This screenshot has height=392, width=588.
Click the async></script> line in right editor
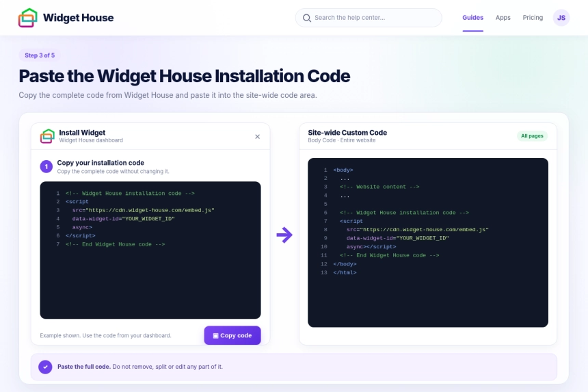(x=371, y=247)
